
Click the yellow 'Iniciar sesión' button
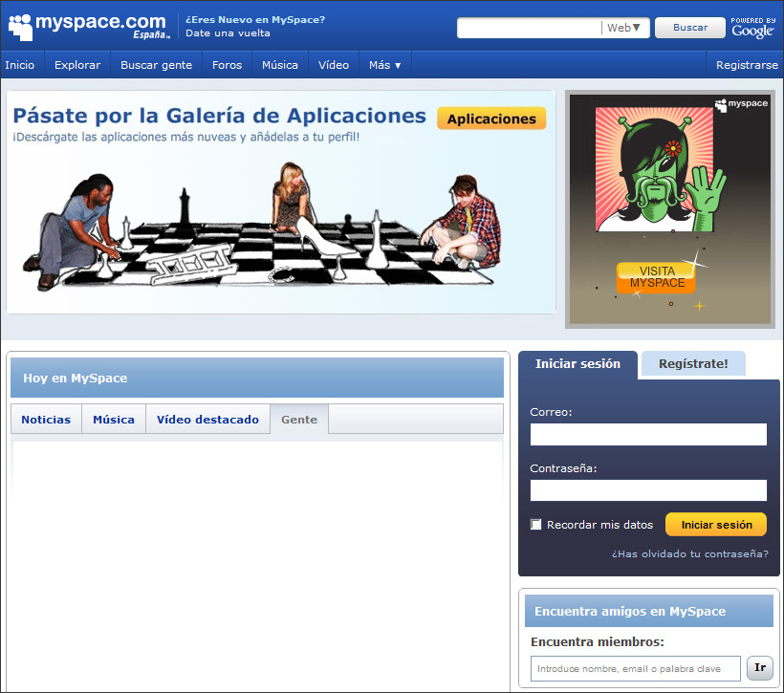point(716,525)
